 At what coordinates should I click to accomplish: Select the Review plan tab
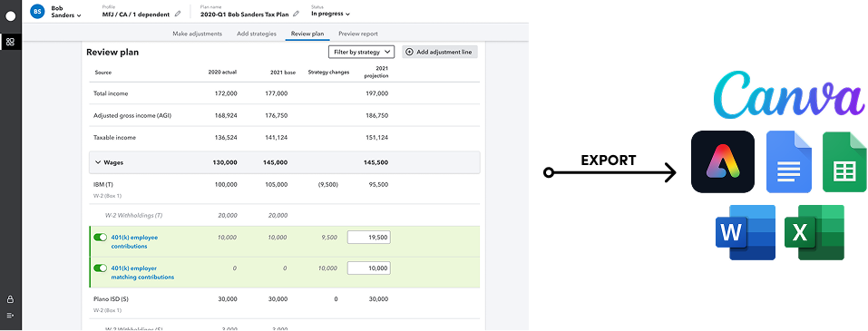pos(307,34)
